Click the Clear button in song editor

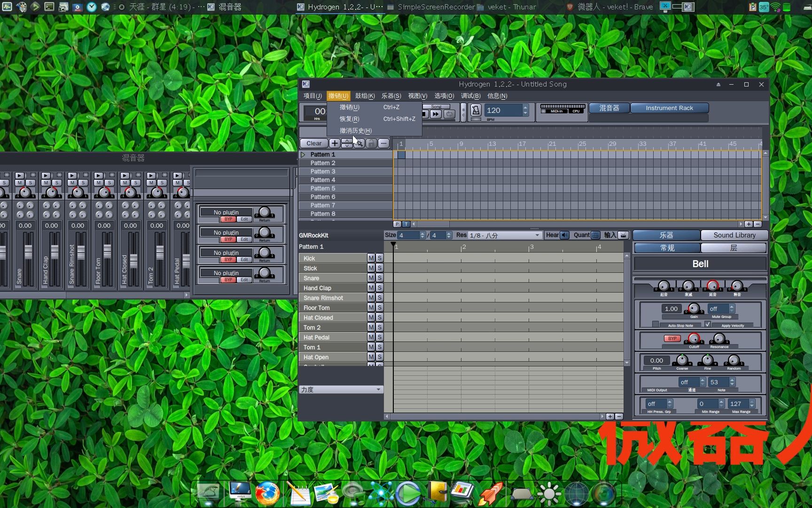click(314, 143)
